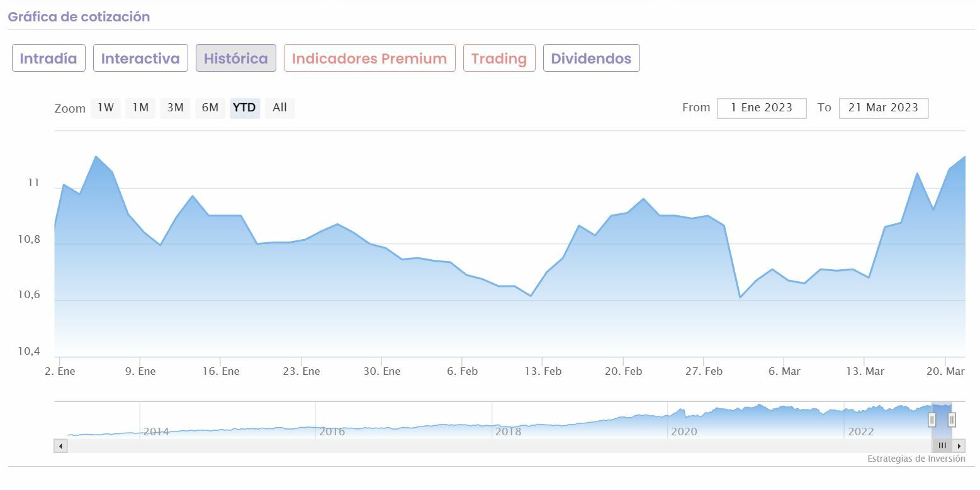Select the 3M zoom range
980x490 pixels.
pyautogui.click(x=175, y=108)
